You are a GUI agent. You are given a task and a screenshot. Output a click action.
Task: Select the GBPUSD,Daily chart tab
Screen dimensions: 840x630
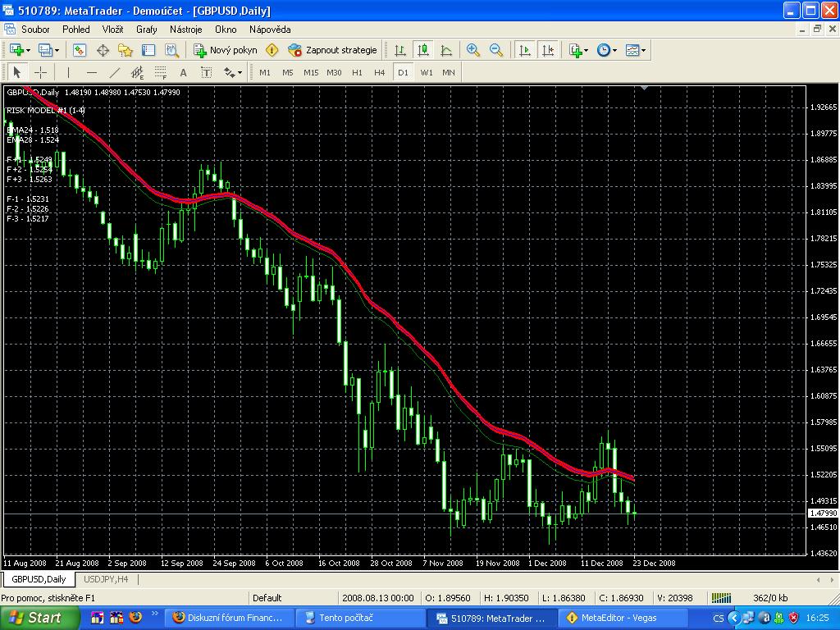click(x=39, y=579)
